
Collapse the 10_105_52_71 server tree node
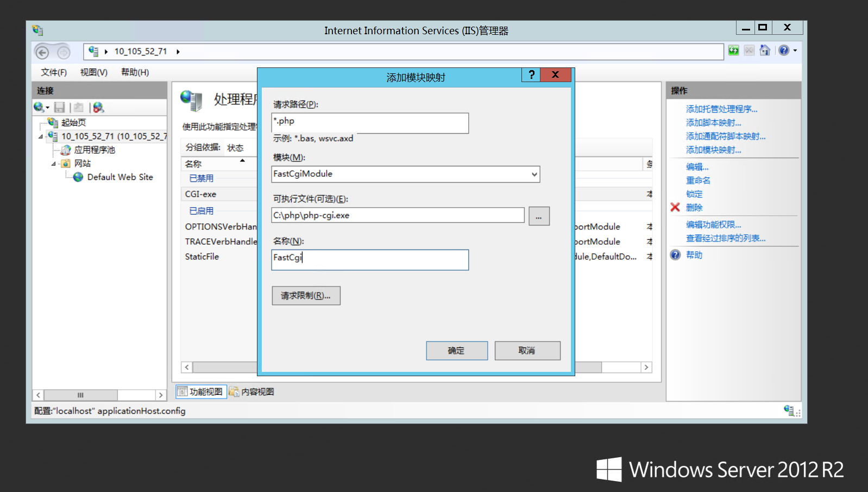(x=41, y=136)
